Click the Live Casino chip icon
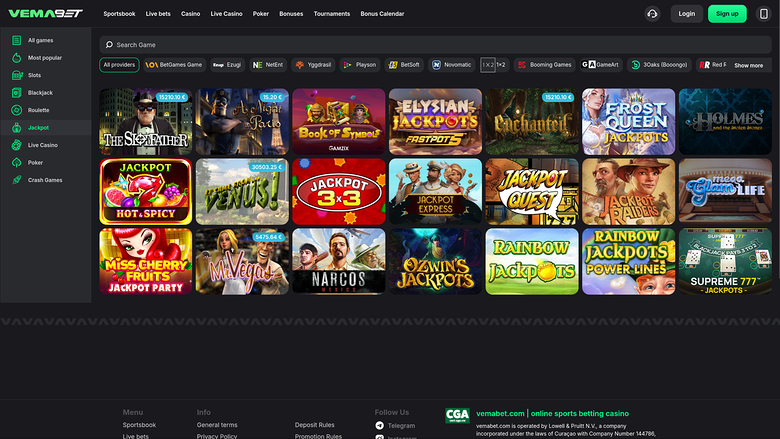The image size is (780, 439). point(16,145)
